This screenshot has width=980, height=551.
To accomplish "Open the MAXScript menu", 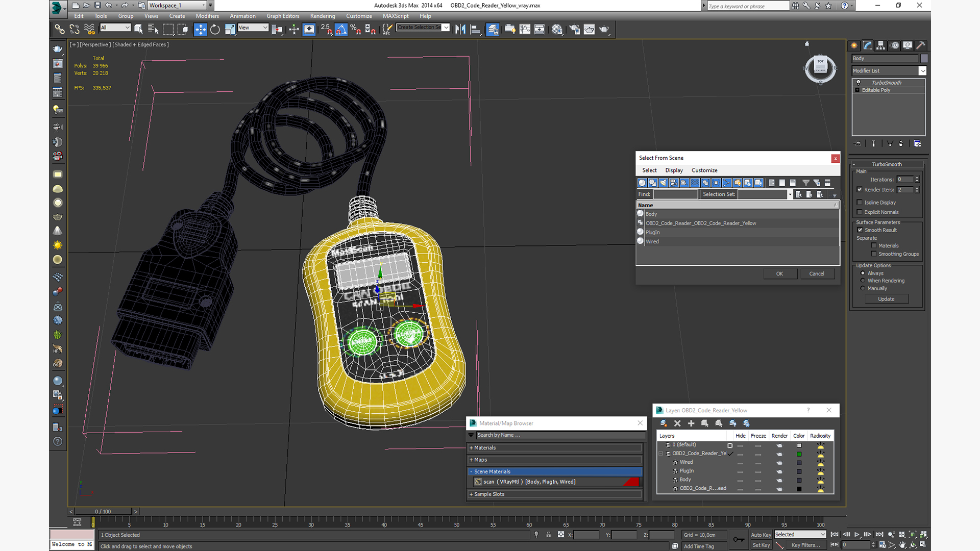I will point(396,16).
